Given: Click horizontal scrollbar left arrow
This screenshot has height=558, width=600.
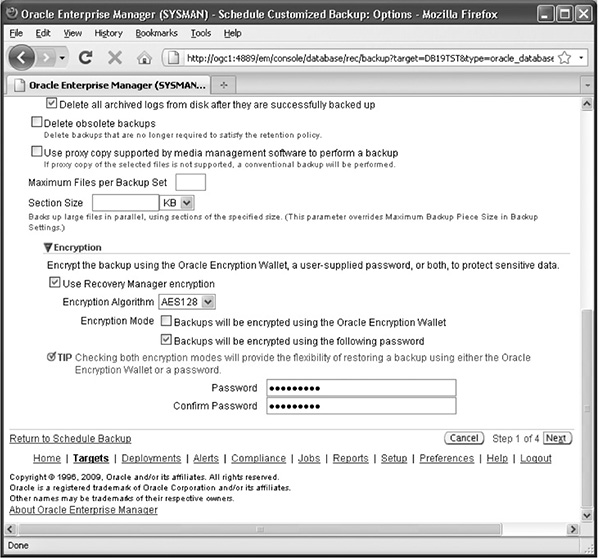Looking at the screenshot, I should click(10, 529).
